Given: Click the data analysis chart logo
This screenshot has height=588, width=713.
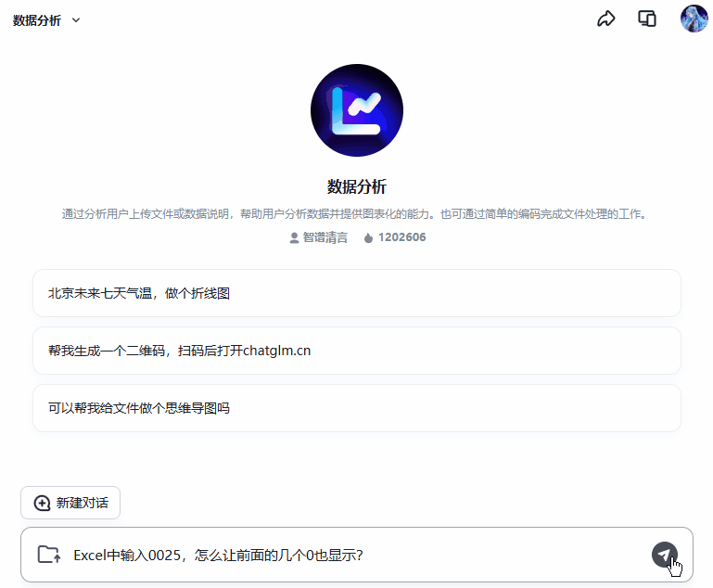Looking at the screenshot, I should coord(357,110).
